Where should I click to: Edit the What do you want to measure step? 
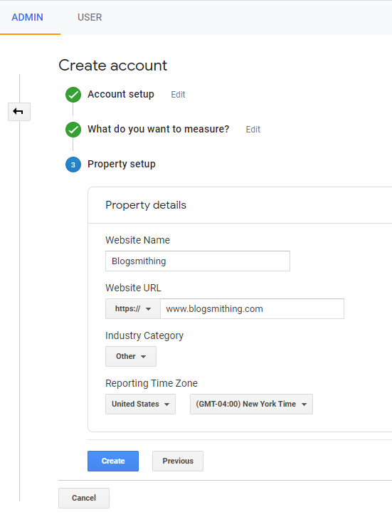pyautogui.click(x=253, y=130)
